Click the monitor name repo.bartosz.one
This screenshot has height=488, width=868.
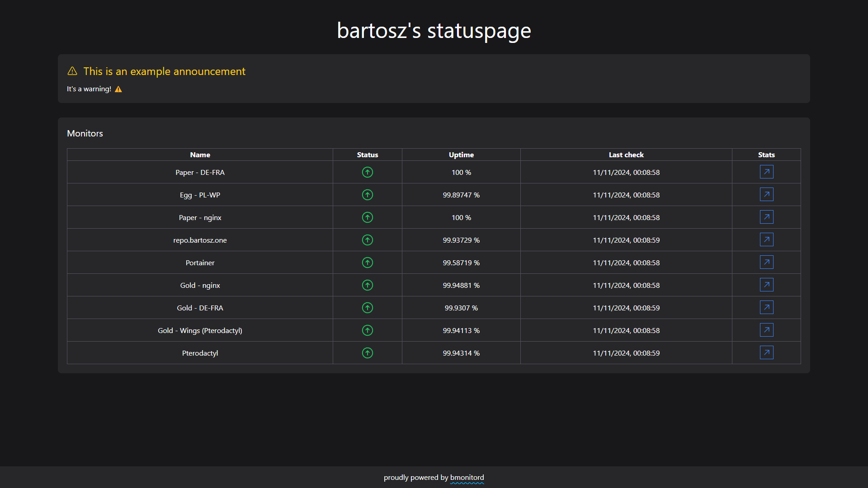(200, 240)
